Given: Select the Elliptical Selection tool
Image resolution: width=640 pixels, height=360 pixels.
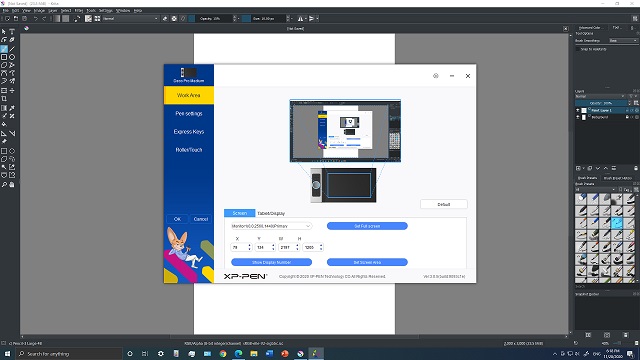Looking at the screenshot, I should coord(12,151).
